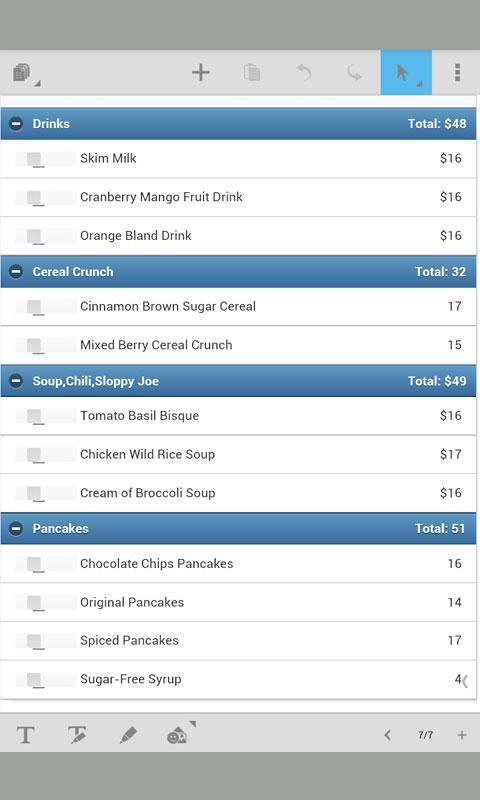Activate the handwriting-to-text tool
Image resolution: width=480 pixels, height=800 pixels.
point(77,735)
